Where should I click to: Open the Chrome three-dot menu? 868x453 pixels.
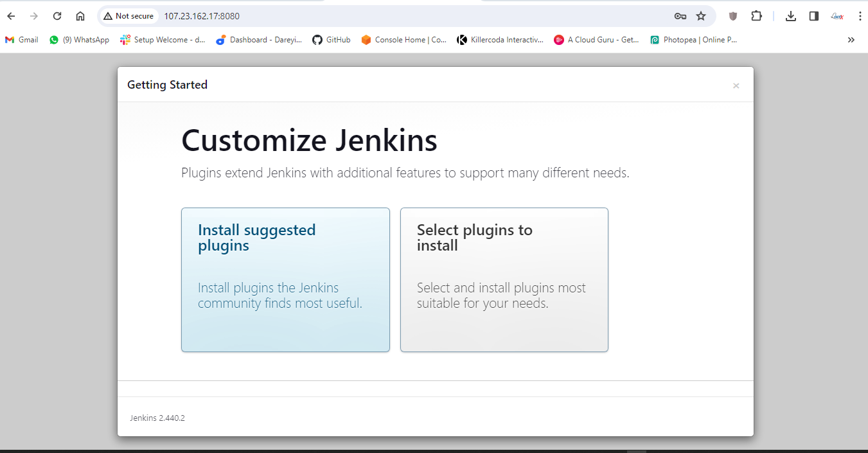(x=860, y=16)
